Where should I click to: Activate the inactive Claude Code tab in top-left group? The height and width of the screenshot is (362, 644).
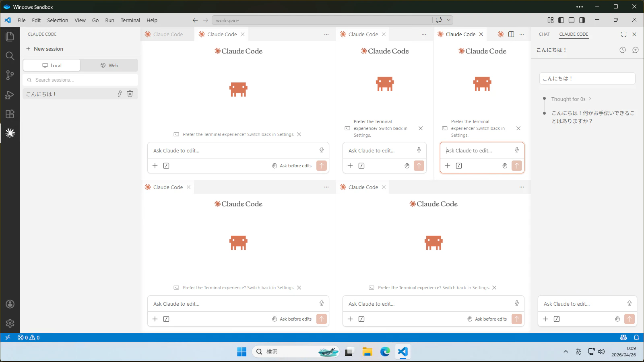pyautogui.click(x=167, y=34)
